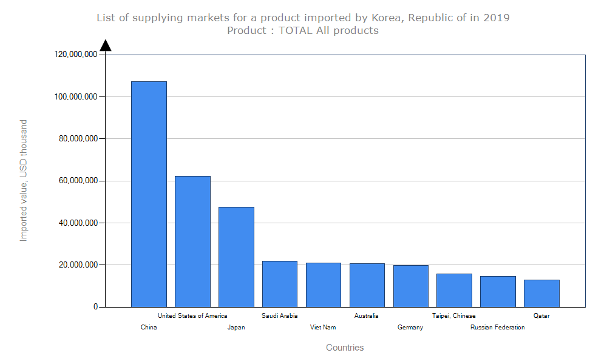Click the 'Russian Federation' axis label

(x=498, y=328)
